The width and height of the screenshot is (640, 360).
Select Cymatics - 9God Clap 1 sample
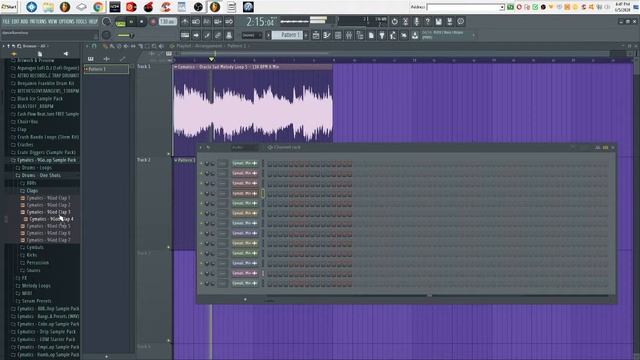[48, 198]
